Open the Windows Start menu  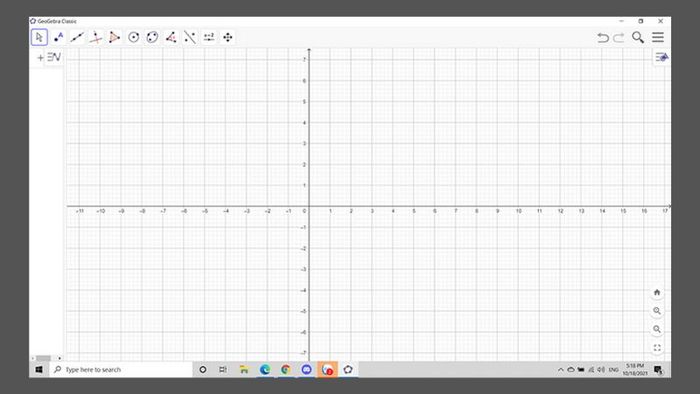(x=39, y=370)
